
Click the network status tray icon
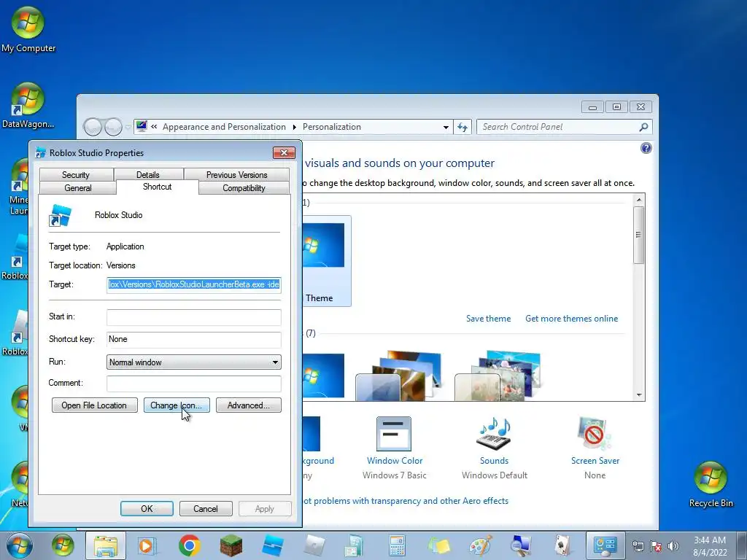pos(638,546)
